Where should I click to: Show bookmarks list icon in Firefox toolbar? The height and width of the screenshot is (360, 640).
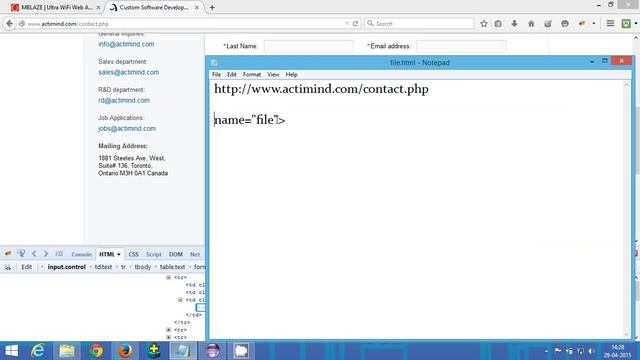pos(498,24)
